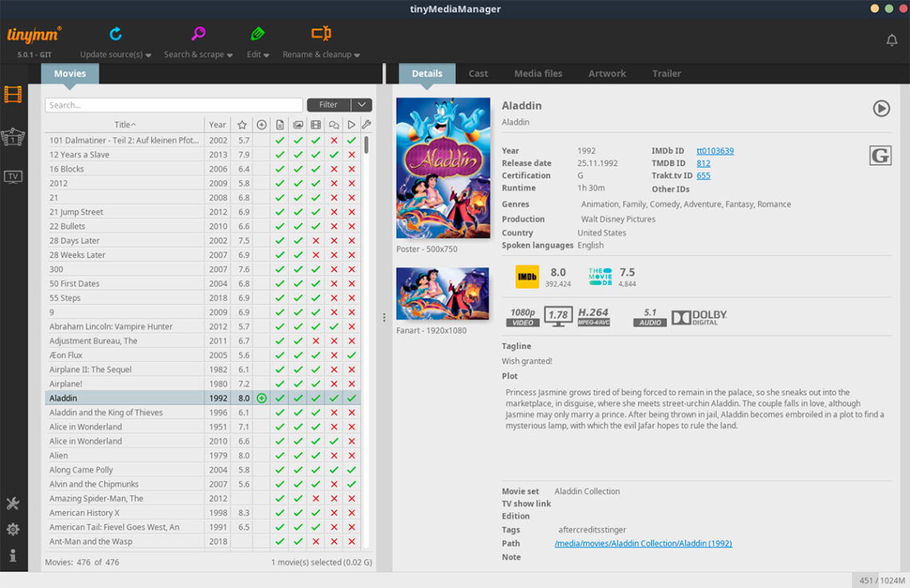Click the green NFO checkmark on the Aladdin row

(x=279, y=397)
